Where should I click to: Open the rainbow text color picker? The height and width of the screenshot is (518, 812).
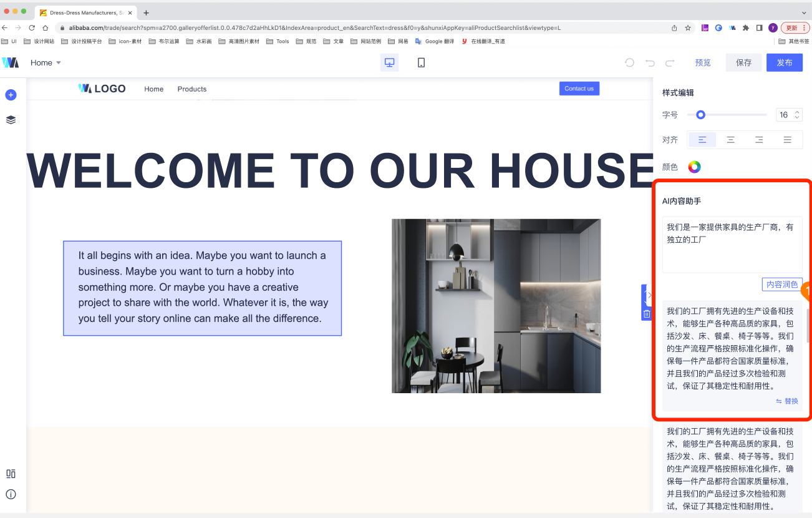click(694, 167)
